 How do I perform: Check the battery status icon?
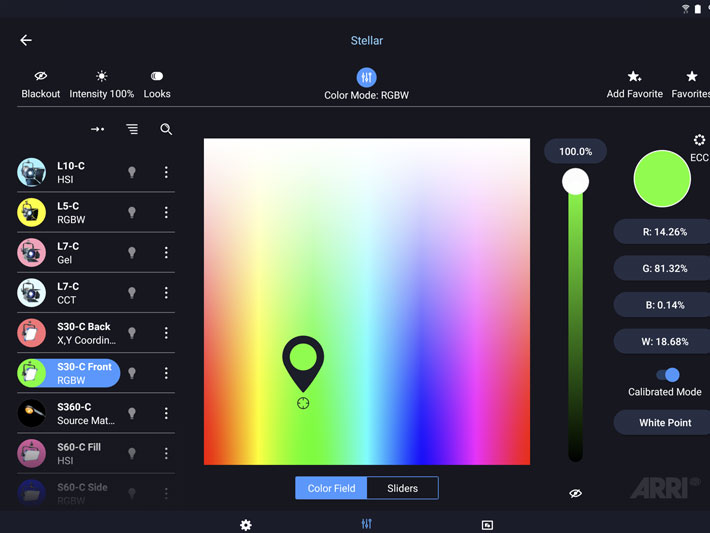point(698,10)
